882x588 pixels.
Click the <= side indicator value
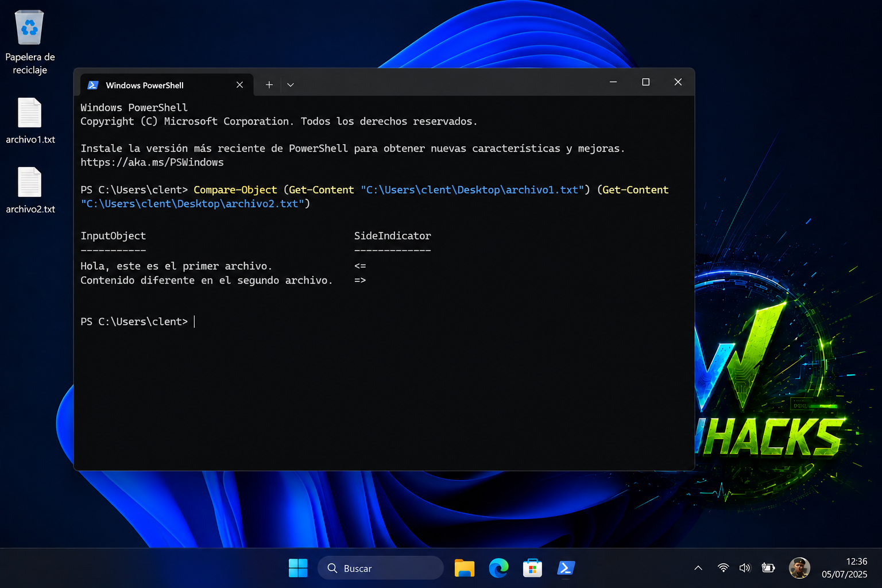(x=360, y=266)
